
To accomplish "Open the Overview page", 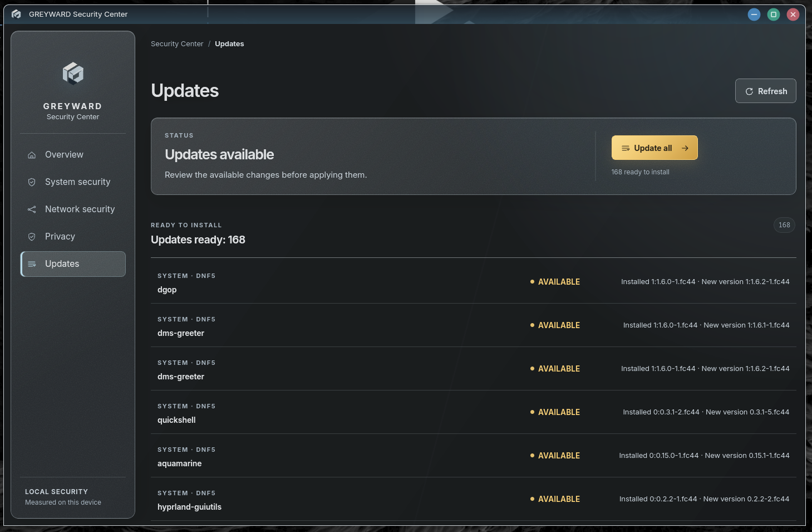I will (x=73, y=155).
